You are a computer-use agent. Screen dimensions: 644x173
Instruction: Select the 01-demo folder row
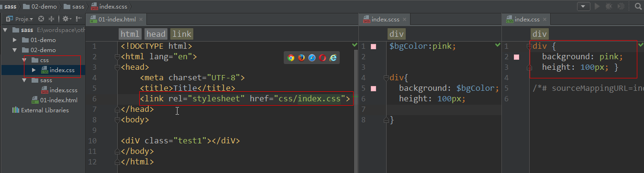pyautogui.click(x=43, y=40)
